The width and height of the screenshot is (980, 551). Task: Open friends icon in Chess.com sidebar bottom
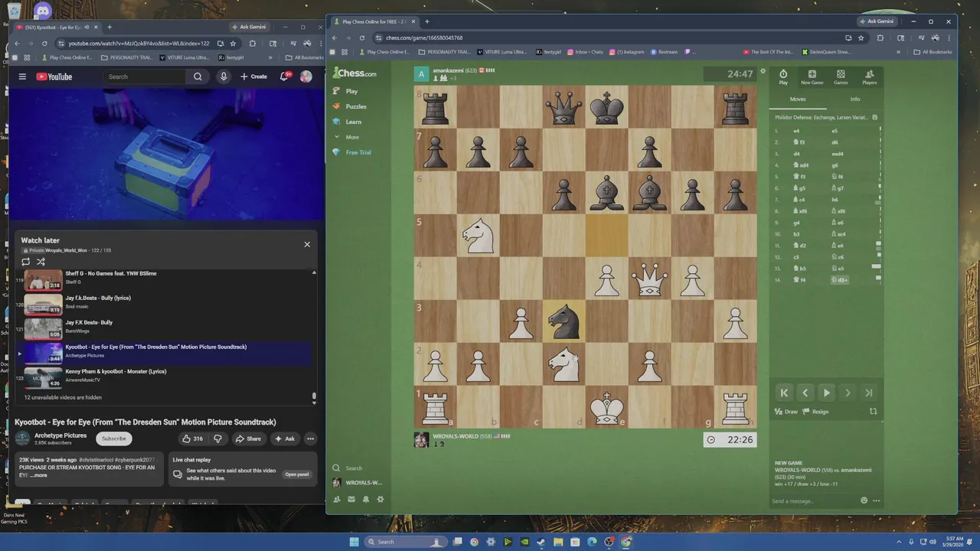coord(336,500)
